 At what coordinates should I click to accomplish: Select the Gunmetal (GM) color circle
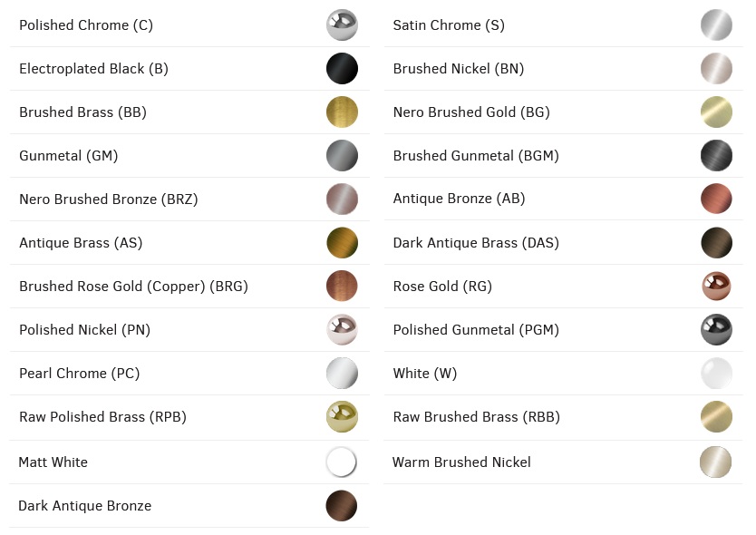[x=342, y=156]
